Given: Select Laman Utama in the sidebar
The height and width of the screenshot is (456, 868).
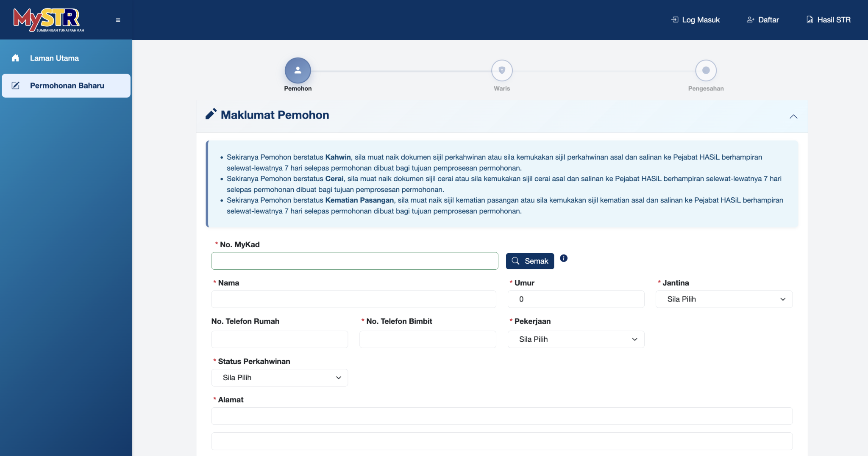Looking at the screenshot, I should tap(54, 58).
